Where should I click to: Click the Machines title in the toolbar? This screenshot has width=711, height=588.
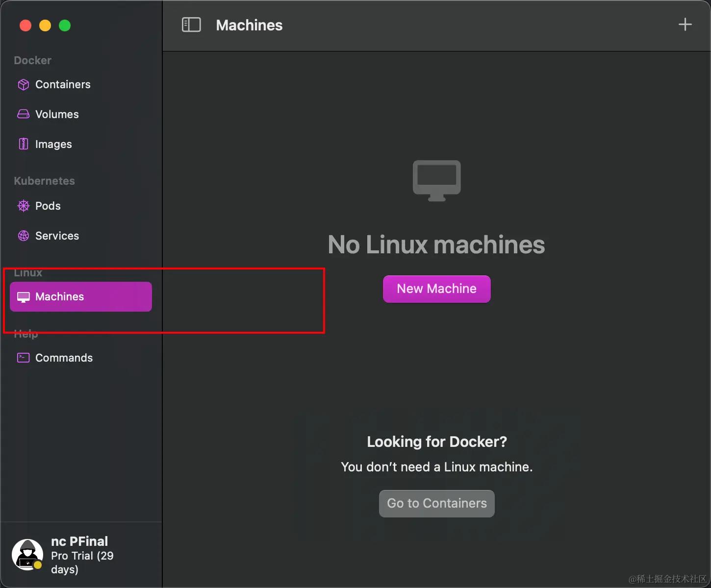(x=249, y=25)
